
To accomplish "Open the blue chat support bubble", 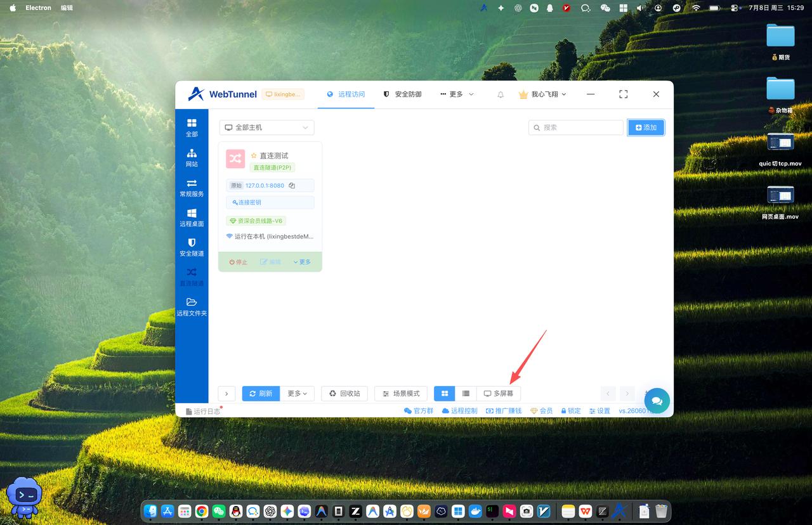I will [657, 401].
